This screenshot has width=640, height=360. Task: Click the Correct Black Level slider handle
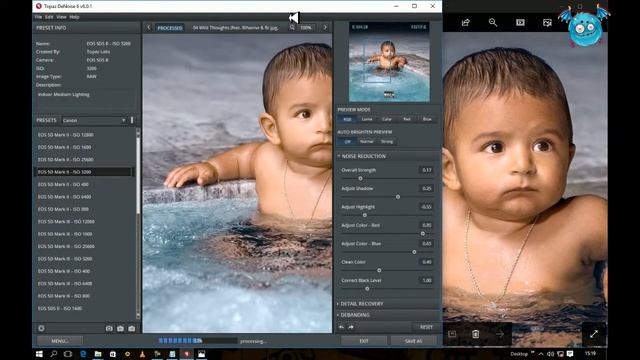click(x=367, y=289)
